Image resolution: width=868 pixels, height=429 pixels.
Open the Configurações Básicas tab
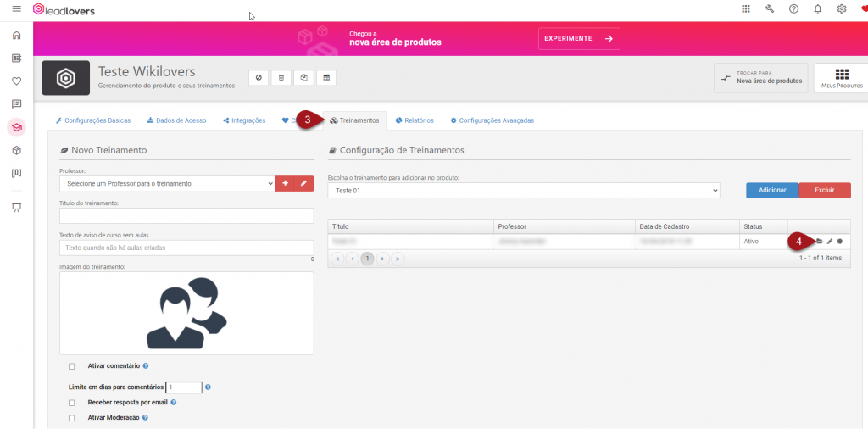93,120
